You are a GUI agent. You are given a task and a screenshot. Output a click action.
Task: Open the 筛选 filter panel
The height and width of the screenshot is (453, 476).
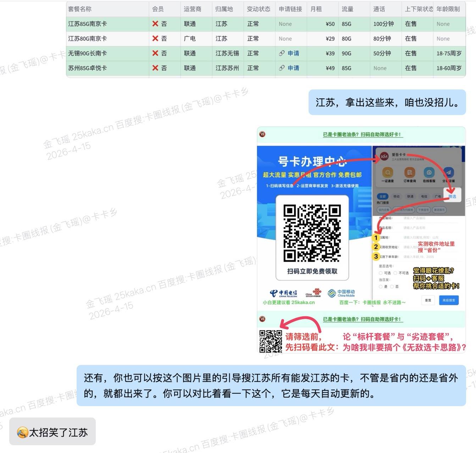452,196
